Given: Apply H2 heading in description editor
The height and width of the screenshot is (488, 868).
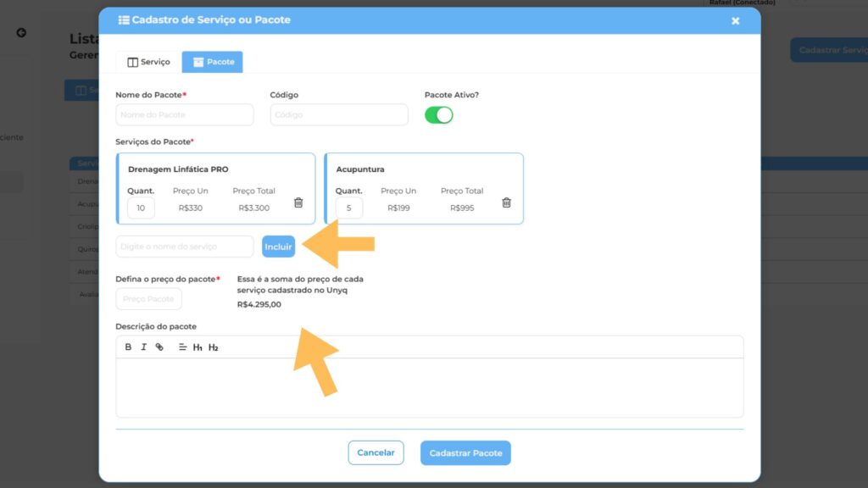Looking at the screenshot, I should (x=213, y=347).
